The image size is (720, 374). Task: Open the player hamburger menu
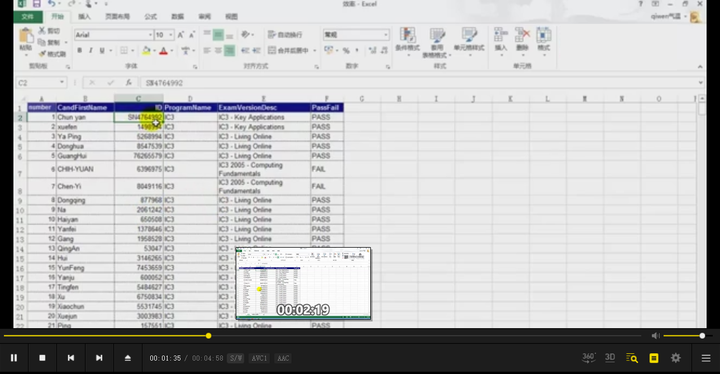[x=706, y=358]
